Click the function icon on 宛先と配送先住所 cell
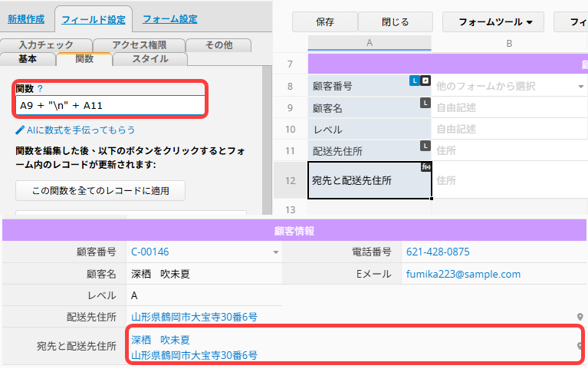588x372 pixels. [425, 166]
